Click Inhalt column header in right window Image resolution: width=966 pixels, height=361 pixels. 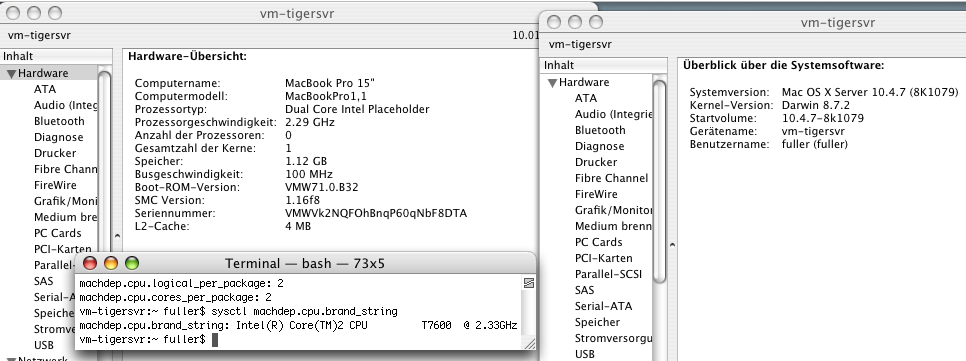604,65
